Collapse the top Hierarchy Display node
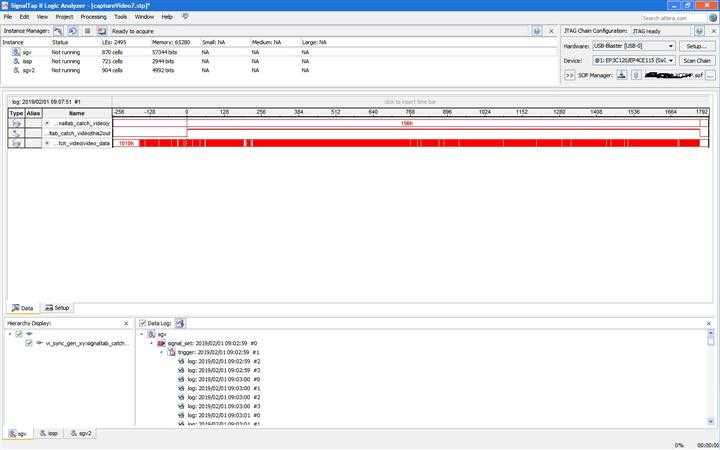Viewport: 720px width, 450px height. 10,334
